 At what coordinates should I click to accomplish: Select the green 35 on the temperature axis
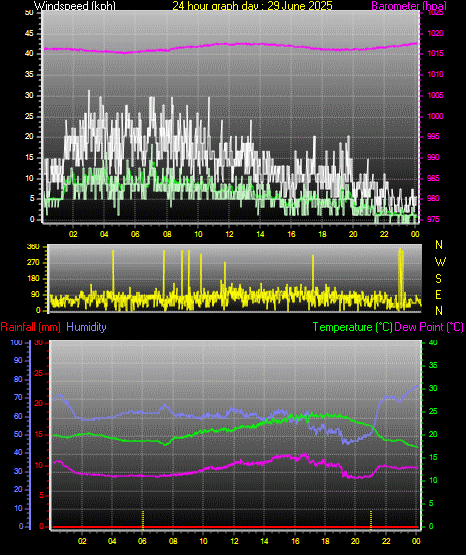pyautogui.click(x=433, y=365)
